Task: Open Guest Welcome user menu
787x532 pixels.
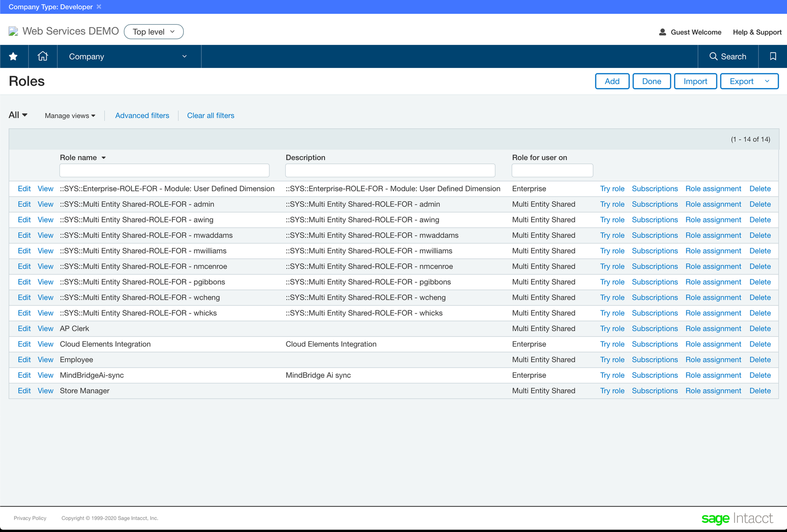Action: [x=696, y=32]
